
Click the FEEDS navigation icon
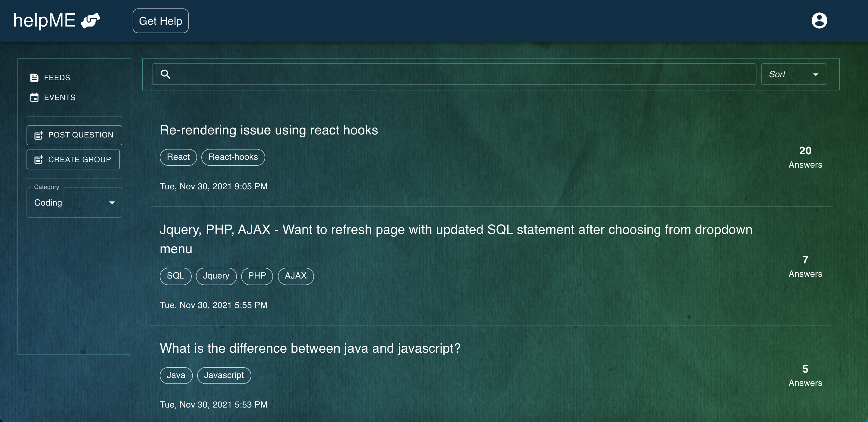click(x=35, y=77)
